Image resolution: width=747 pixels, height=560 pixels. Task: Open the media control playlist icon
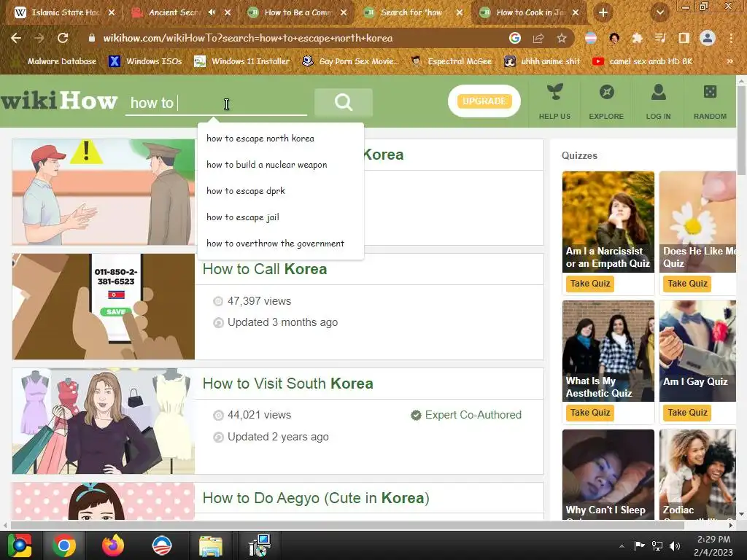click(660, 38)
